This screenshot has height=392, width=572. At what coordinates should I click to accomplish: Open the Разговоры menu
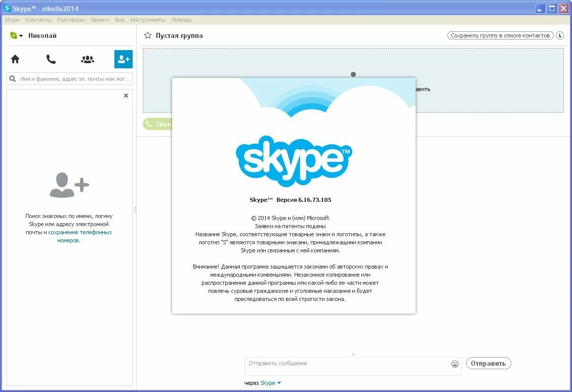coord(71,20)
